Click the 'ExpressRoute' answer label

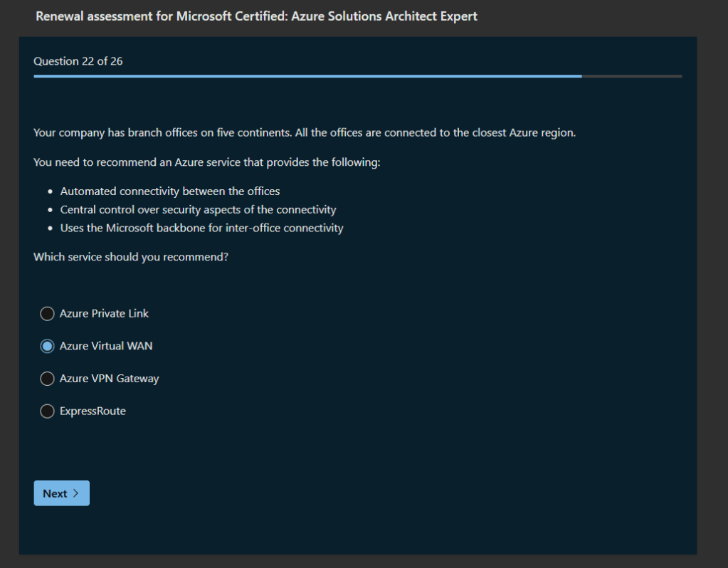[93, 411]
